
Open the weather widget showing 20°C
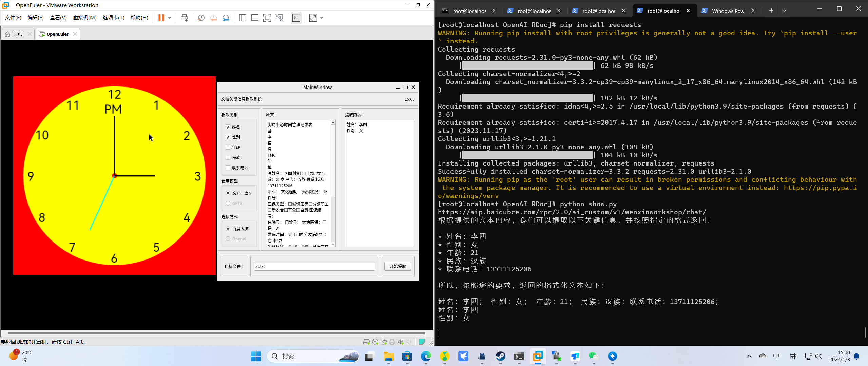21,356
